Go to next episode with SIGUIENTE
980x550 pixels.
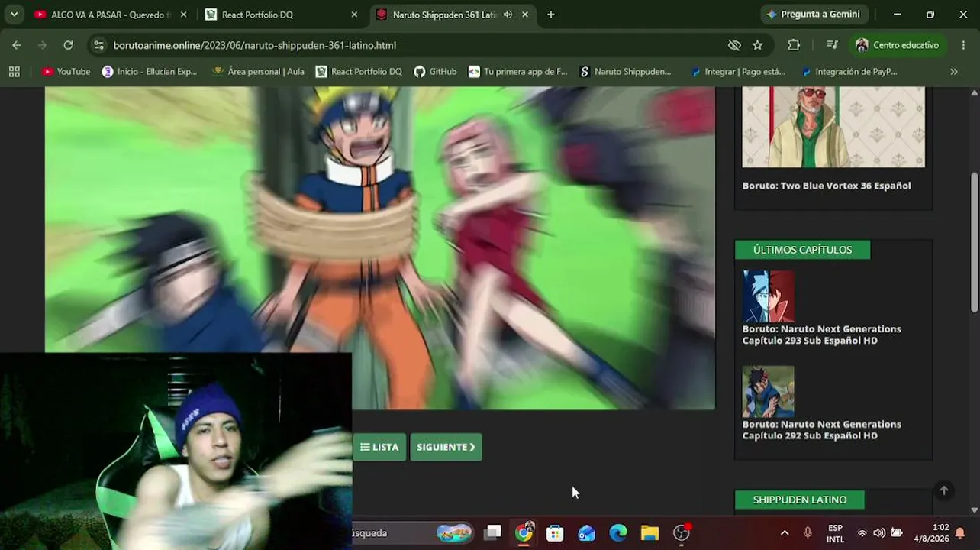point(446,447)
